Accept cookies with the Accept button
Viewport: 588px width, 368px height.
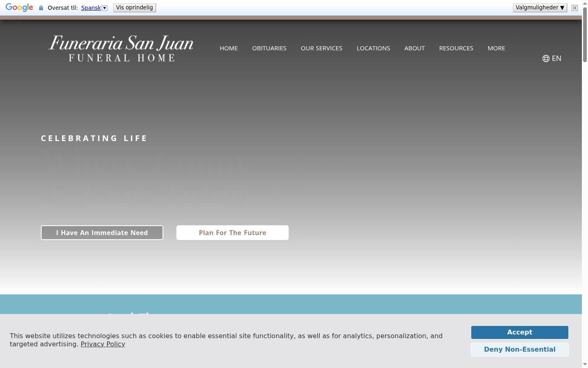[x=519, y=332]
